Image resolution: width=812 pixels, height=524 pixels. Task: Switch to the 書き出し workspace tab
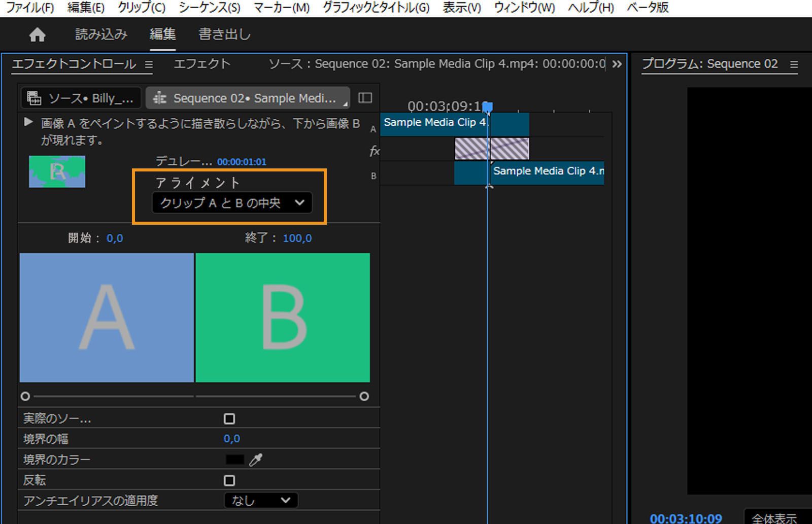pos(224,34)
